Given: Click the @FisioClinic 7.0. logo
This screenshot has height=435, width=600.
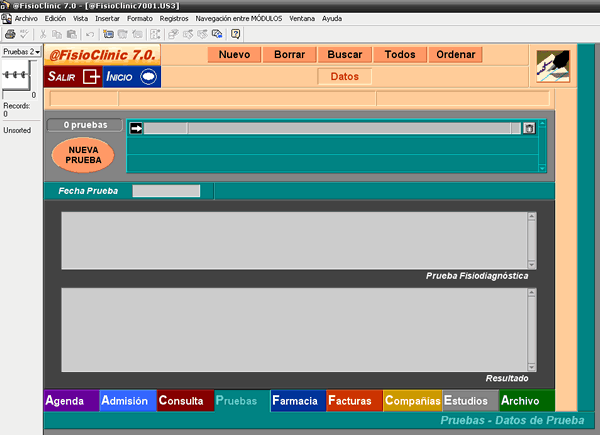Looking at the screenshot, I should point(103,55).
